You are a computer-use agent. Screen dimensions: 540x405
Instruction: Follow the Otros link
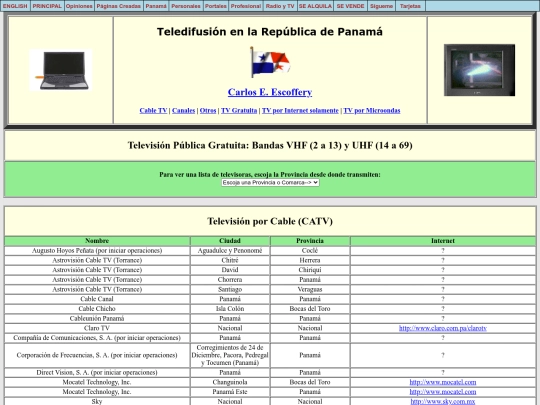208,111
